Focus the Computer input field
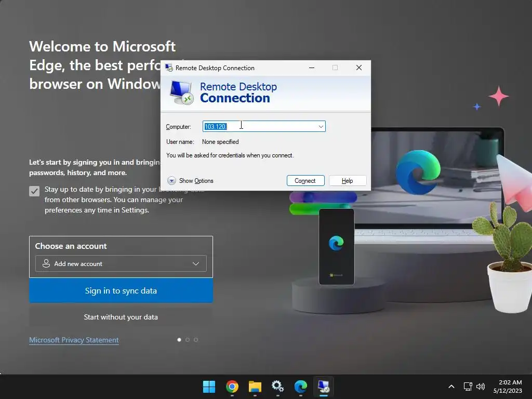 coord(264,126)
